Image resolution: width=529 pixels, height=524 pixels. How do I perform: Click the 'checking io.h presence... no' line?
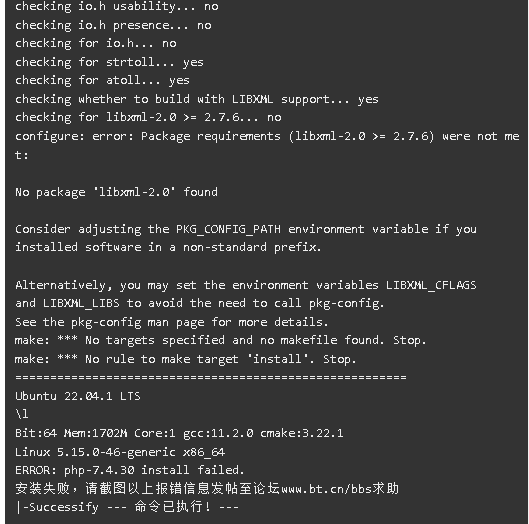pyautogui.click(x=113, y=25)
